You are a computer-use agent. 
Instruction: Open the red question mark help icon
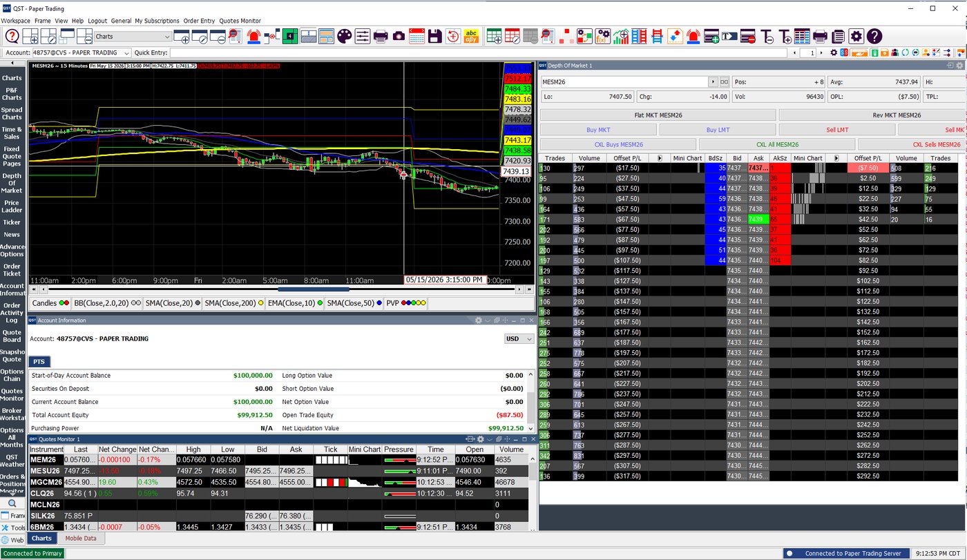point(12,36)
